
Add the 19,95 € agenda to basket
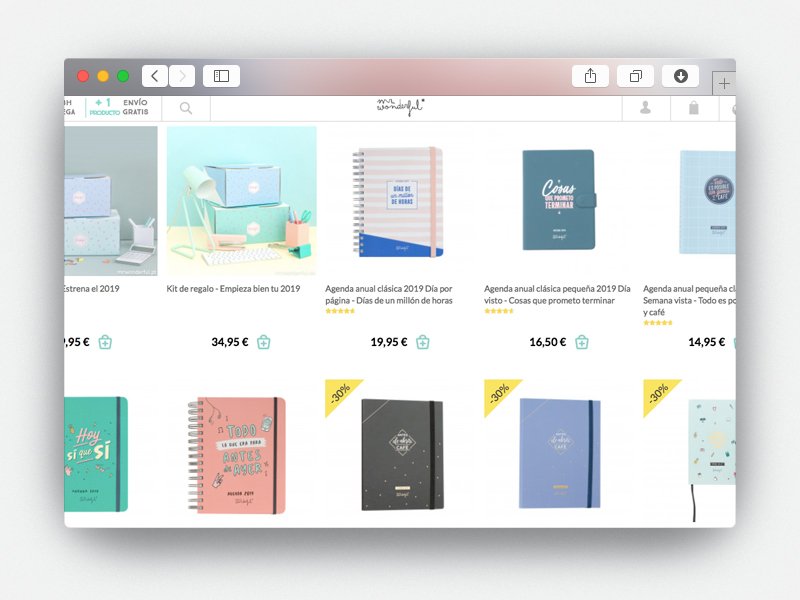point(423,342)
